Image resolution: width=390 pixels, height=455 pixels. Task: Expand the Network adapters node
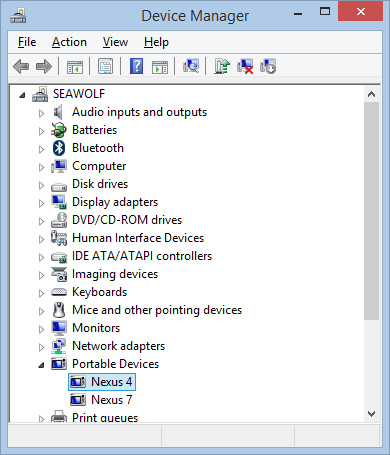(41, 347)
